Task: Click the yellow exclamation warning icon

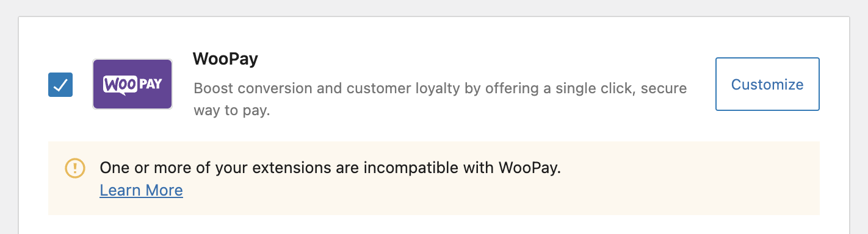Action: 75,168
